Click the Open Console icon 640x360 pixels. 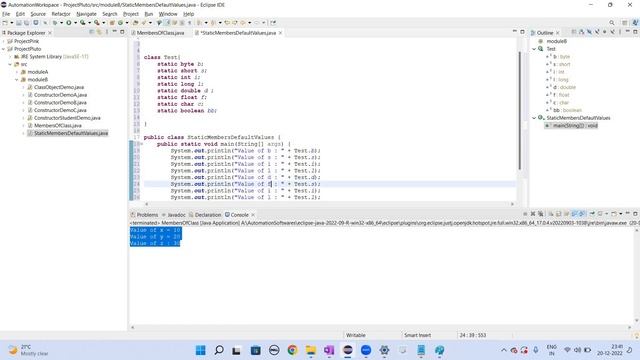pos(613,214)
